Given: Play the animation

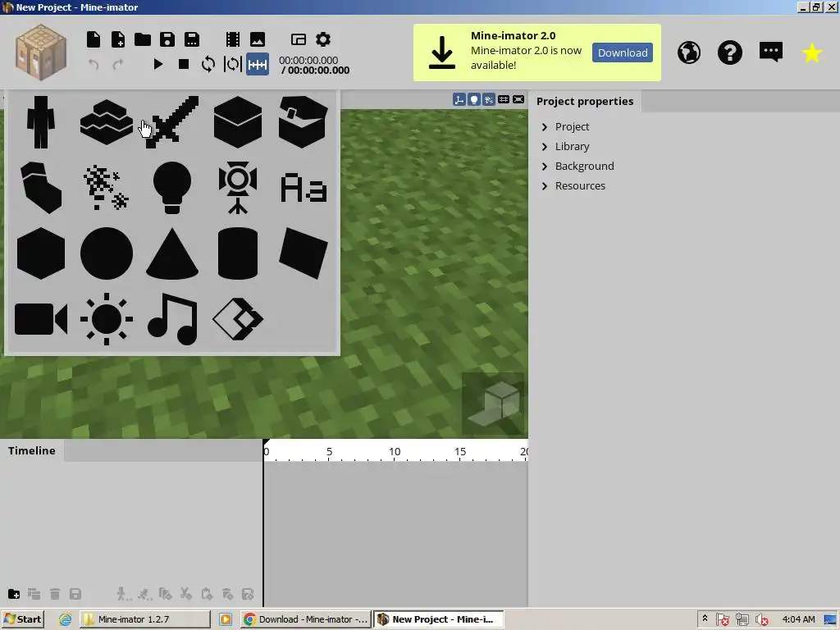Looking at the screenshot, I should [x=158, y=64].
